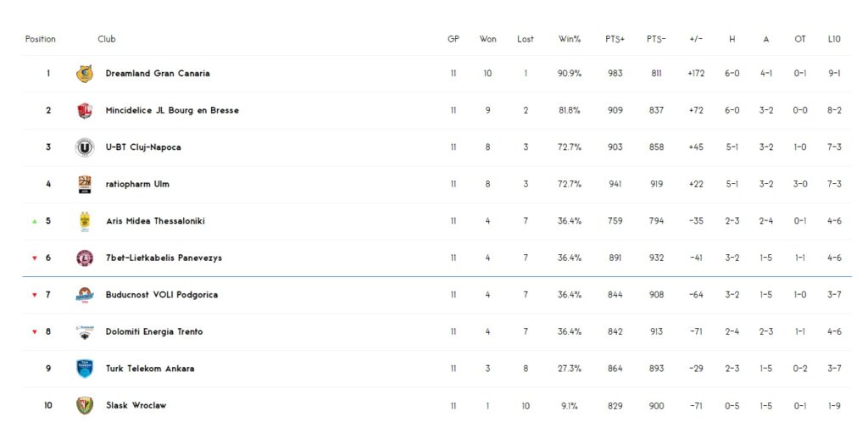
Task: Open Dreamland Gran Canaria club page
Action: coord(158,74)
